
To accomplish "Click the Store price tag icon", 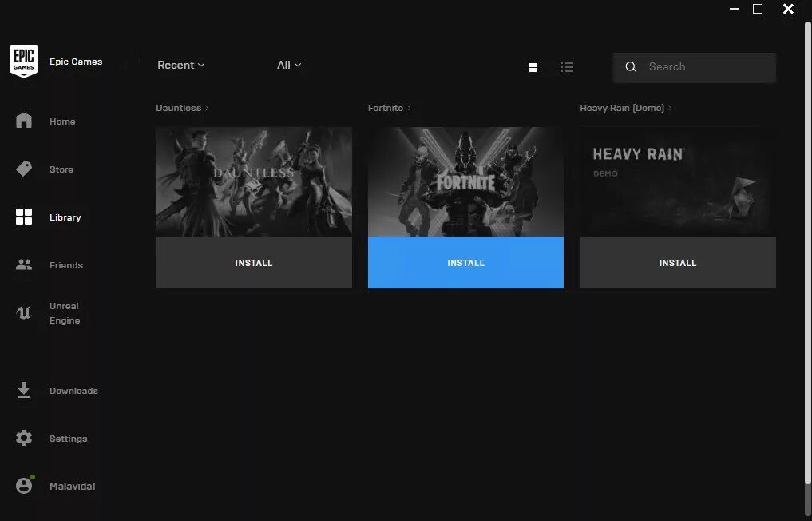I will [24, 169].
